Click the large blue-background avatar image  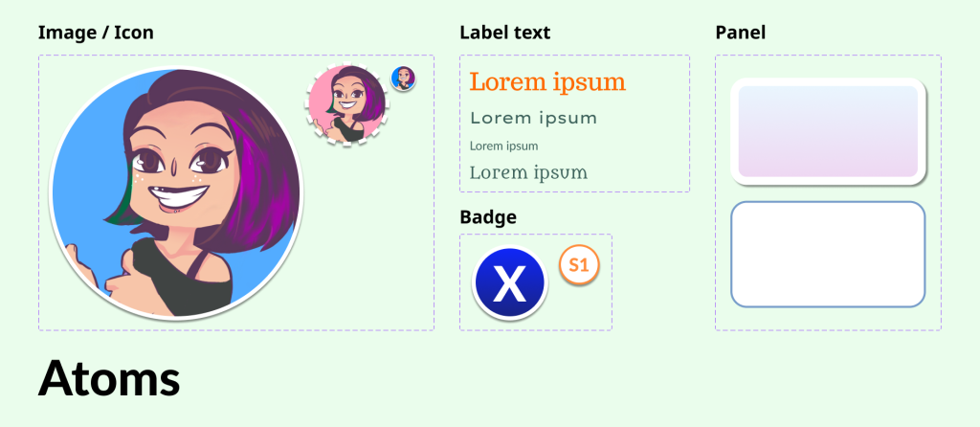coord(176,193)
